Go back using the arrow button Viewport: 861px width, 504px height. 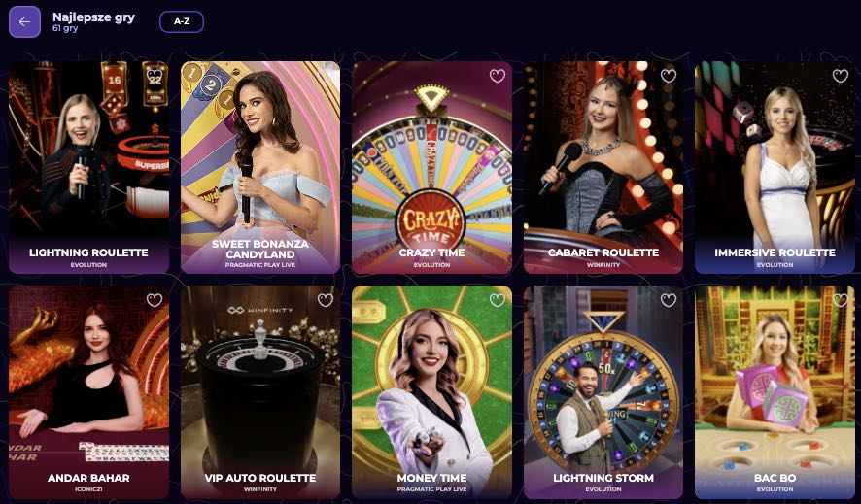[24, 22]
